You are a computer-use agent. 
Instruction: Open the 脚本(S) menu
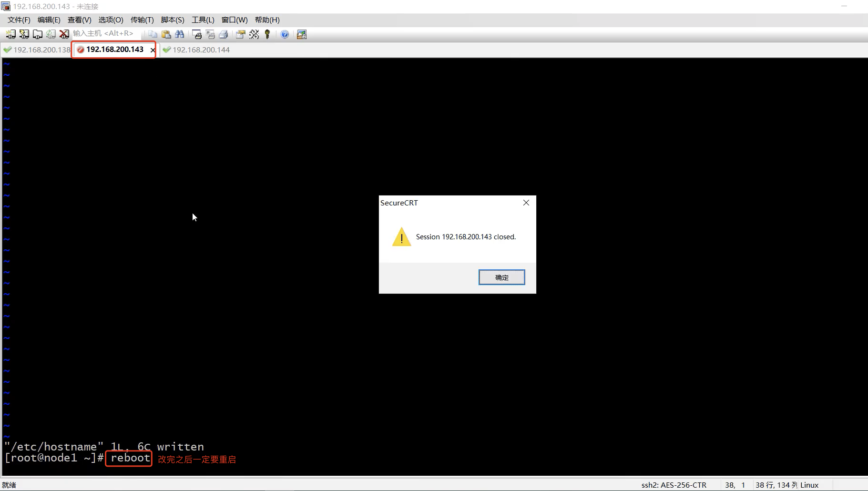tap(173, 20)
